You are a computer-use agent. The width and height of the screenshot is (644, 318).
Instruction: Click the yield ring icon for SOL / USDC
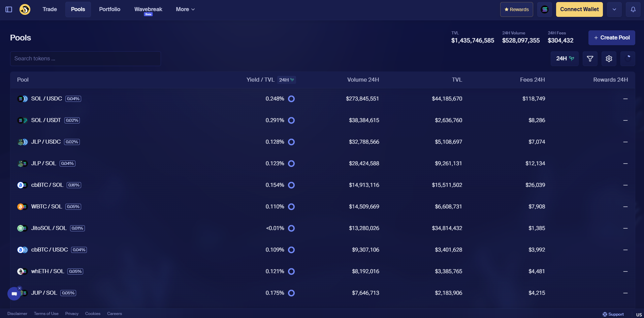pyautogui.click(x=291, y=99)
